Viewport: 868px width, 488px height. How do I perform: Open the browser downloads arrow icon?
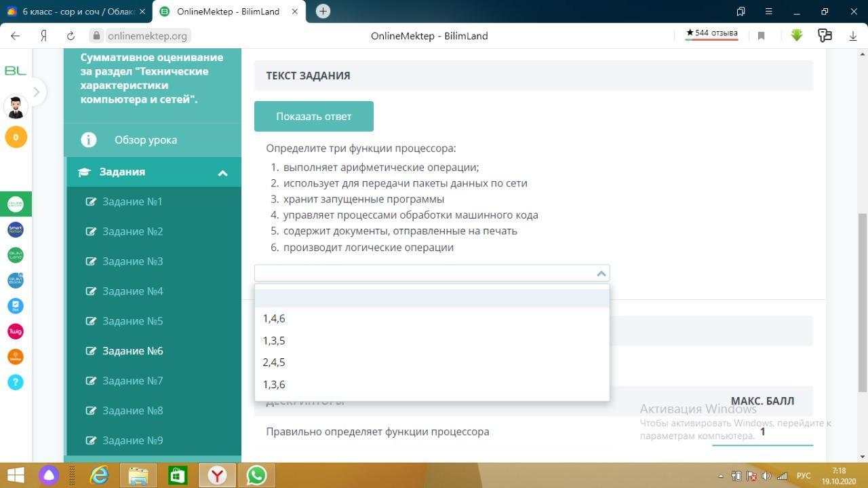coord(853,35)
